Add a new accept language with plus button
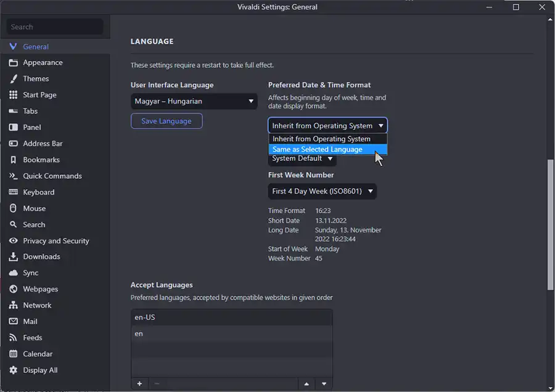555x392 pixels. click(139, 384)
